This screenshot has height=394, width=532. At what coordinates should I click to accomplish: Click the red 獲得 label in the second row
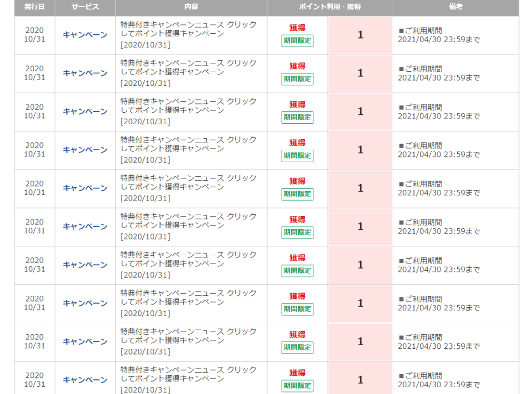(297, 66)
